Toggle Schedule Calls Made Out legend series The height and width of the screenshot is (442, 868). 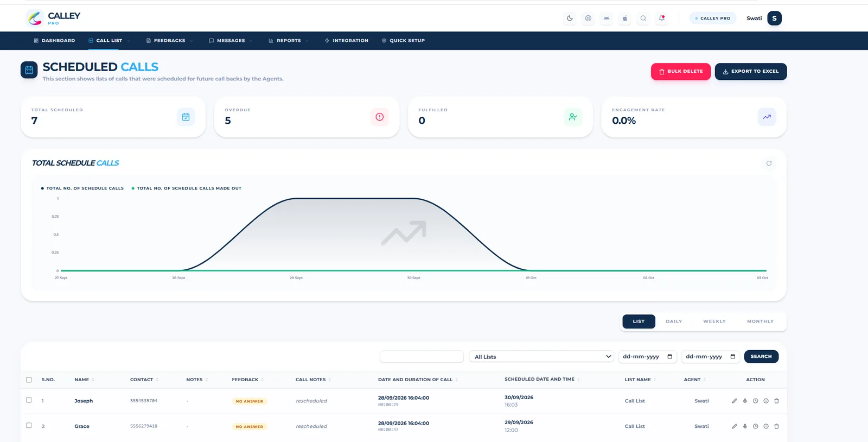click(186, 188)
